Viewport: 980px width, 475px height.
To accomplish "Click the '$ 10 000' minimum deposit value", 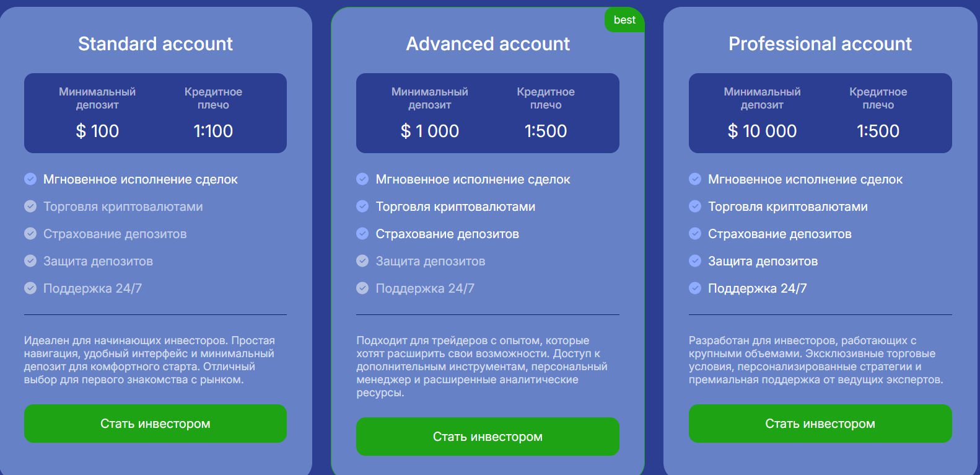I will tap(762, 131).
